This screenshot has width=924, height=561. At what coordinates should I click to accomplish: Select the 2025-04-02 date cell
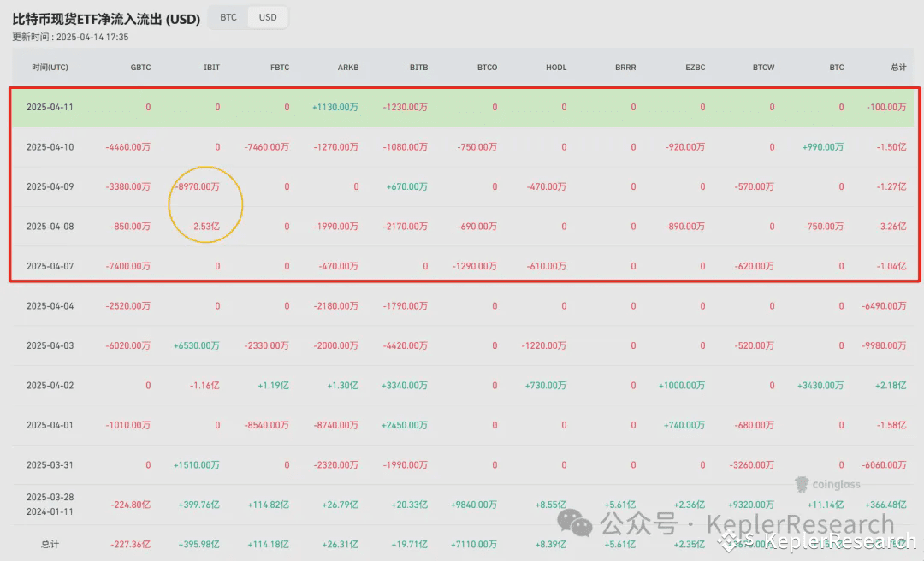(x=50, y=386)
